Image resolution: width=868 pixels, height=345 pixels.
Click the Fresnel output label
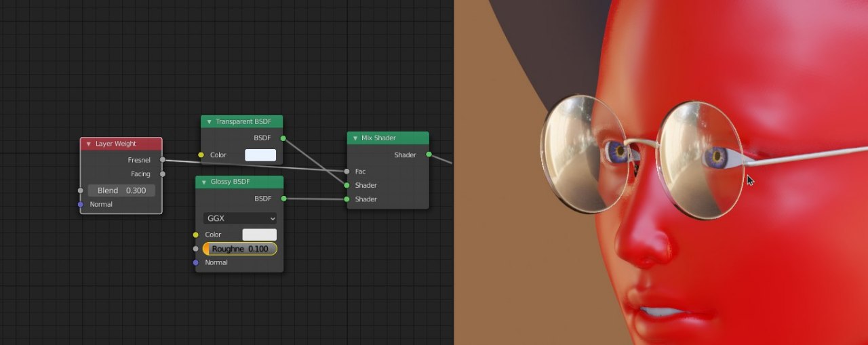click(x=139, y=160)
